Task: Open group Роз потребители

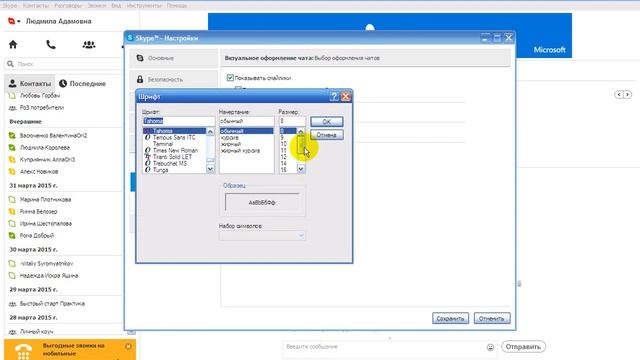Action: (42, 108)
